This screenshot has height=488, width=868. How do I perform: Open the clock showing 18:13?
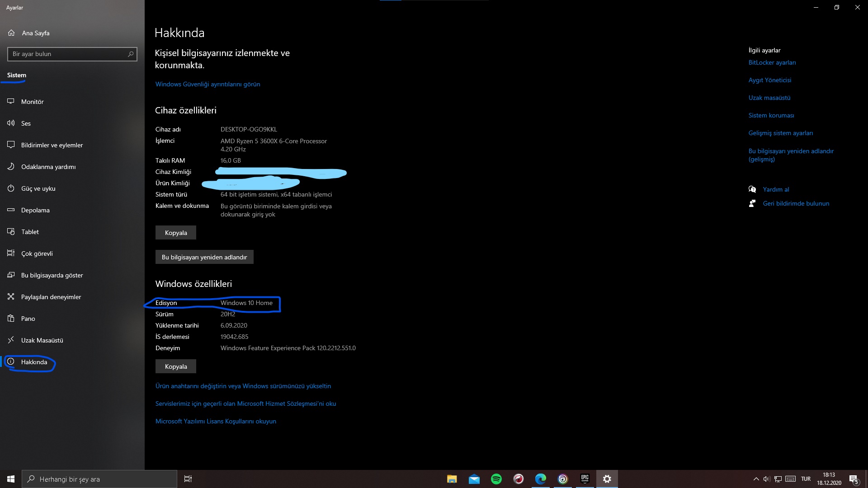829,479
